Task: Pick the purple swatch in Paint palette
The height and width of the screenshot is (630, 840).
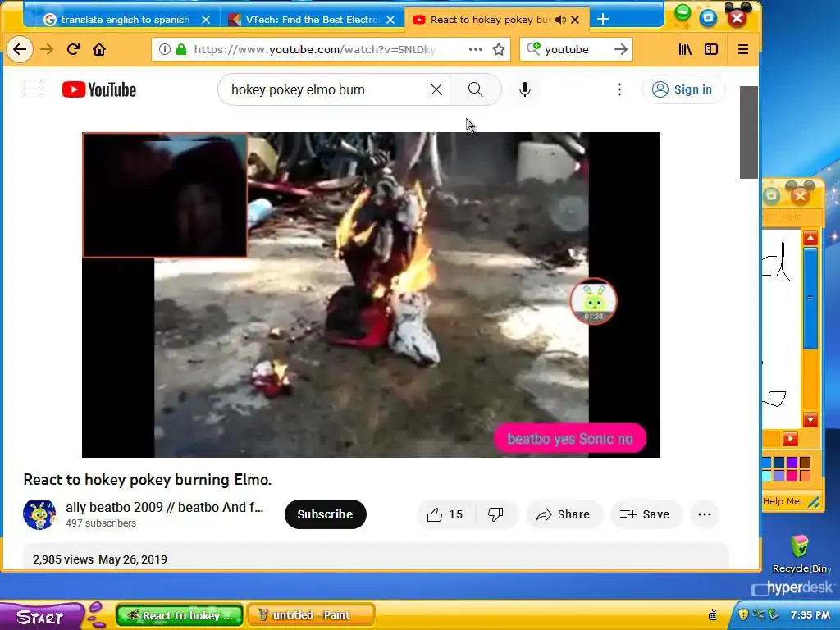Action: click(792, 463)
